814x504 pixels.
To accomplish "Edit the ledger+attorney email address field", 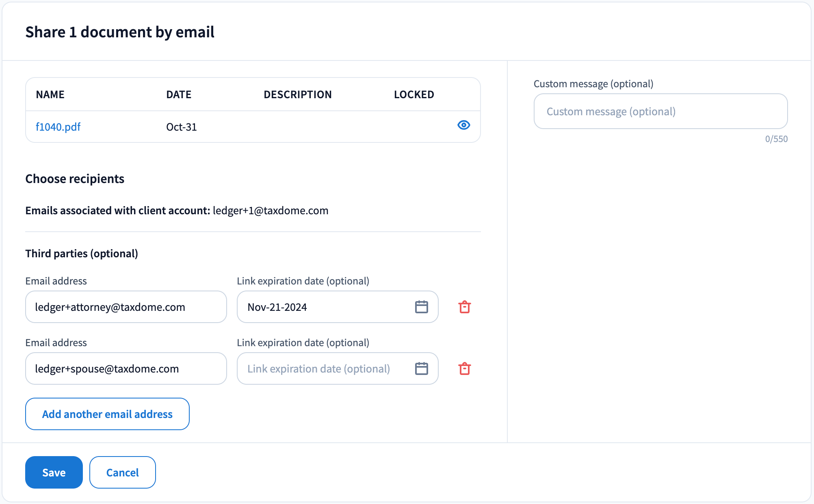I will tap(126, 307).
